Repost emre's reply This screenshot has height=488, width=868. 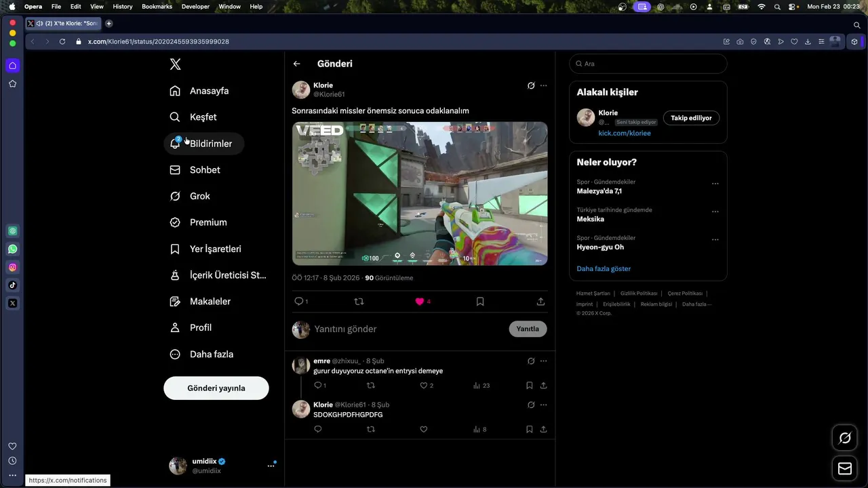pos(370,386)
